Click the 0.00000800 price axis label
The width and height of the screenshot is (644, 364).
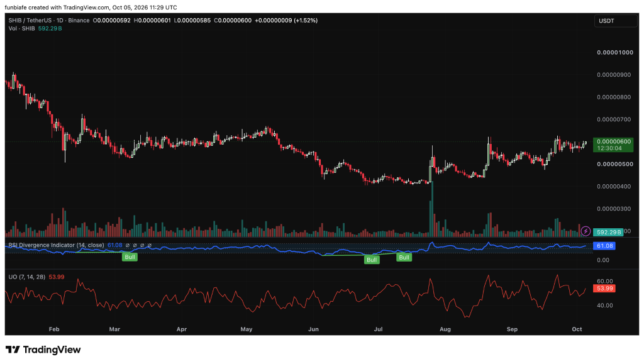614,97
